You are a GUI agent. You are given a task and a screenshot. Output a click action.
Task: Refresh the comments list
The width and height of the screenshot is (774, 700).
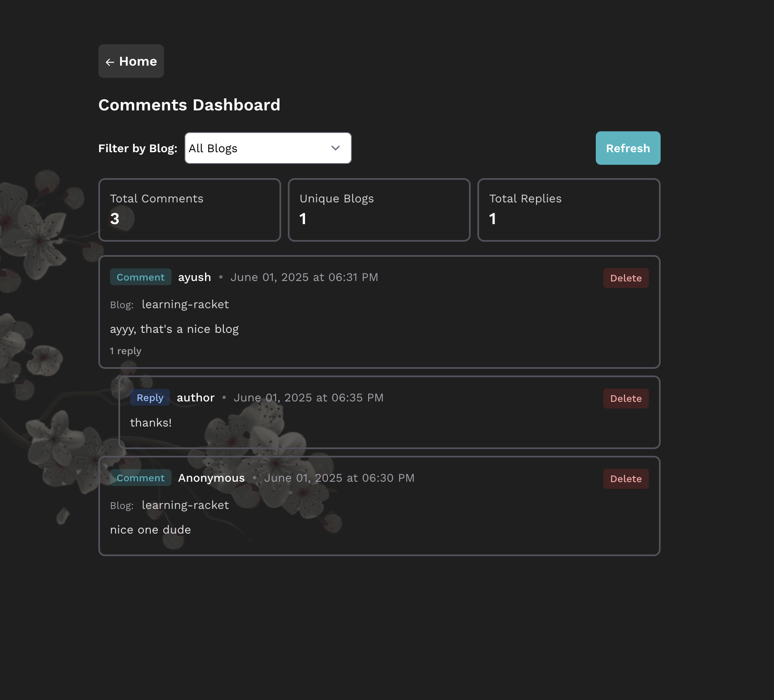628,148
